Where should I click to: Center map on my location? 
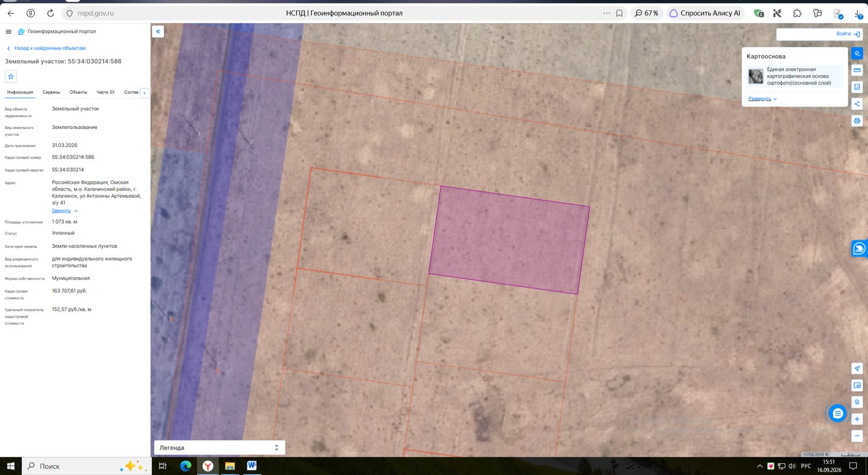click(x=857, y=369)
